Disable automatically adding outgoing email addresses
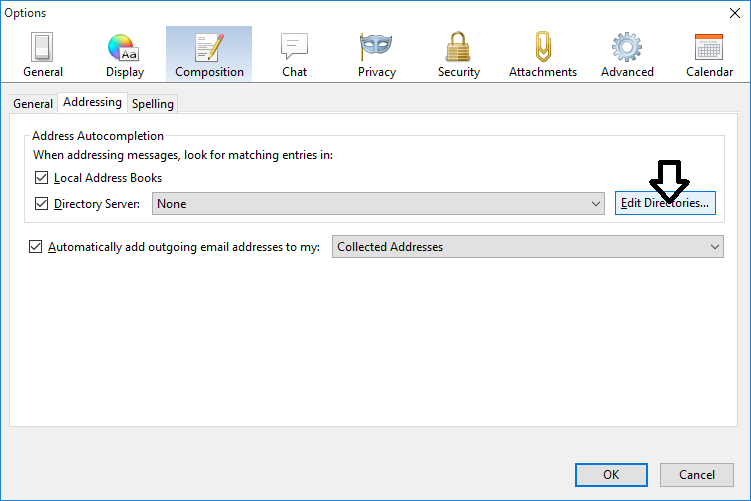Image resolution: width=751 pixels, height=501 pixels. click(x=37, y=247)
